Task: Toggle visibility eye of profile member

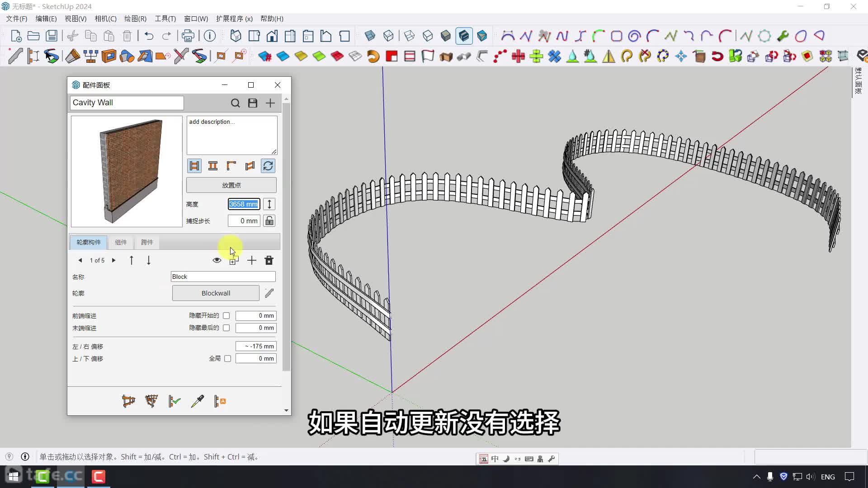Action: [x=217, y=260]
